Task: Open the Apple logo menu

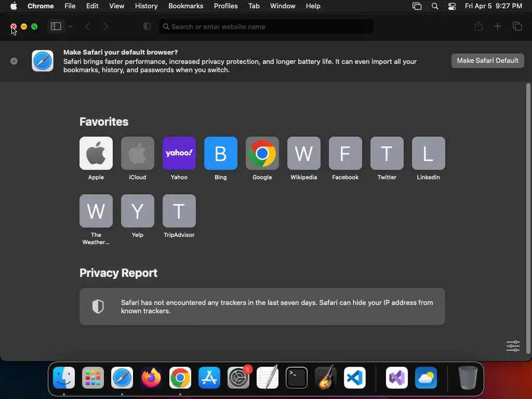Action: (14, 6)
